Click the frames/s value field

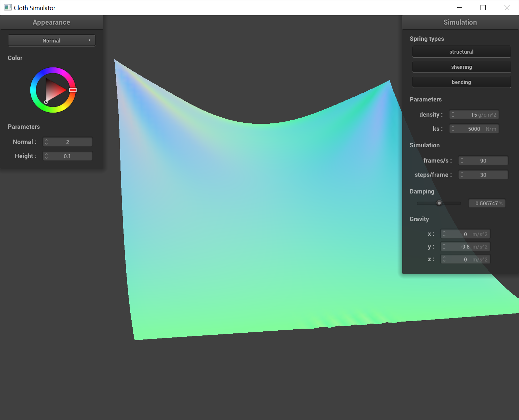click(483, 161)
